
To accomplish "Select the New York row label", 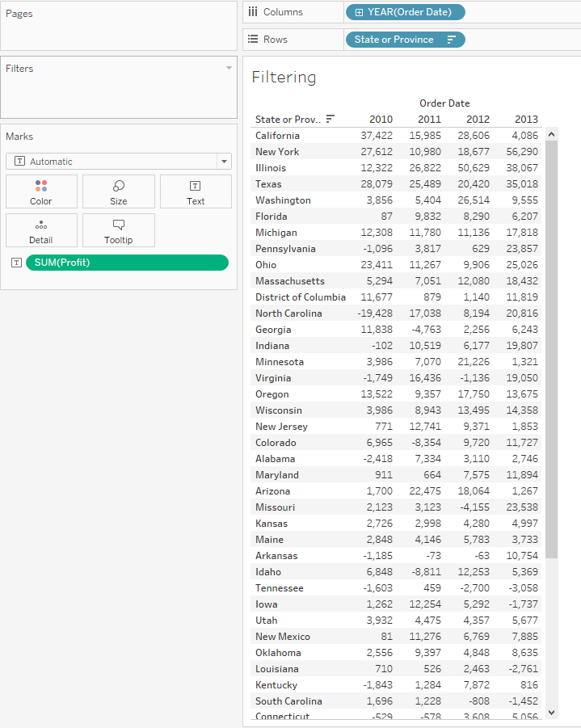I will pyautogui.click(x=277, y=152).
